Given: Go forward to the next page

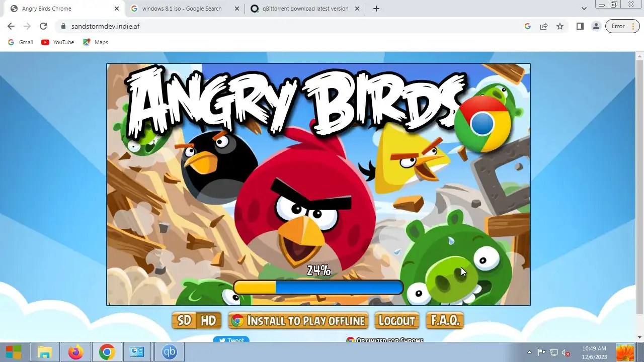Looking at the screenshot, I should 27,26.
